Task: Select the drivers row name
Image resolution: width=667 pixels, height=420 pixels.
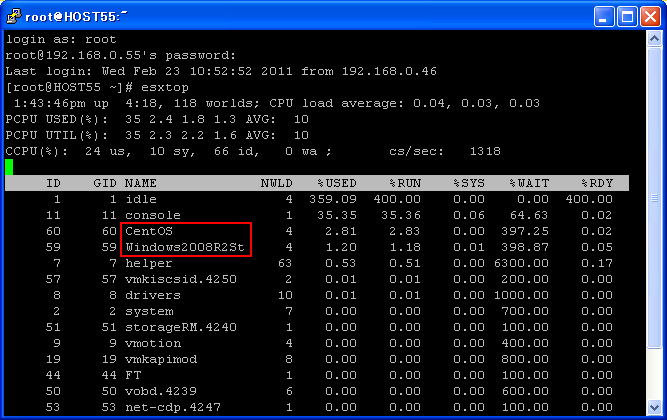Action: [x=153, y=295]
